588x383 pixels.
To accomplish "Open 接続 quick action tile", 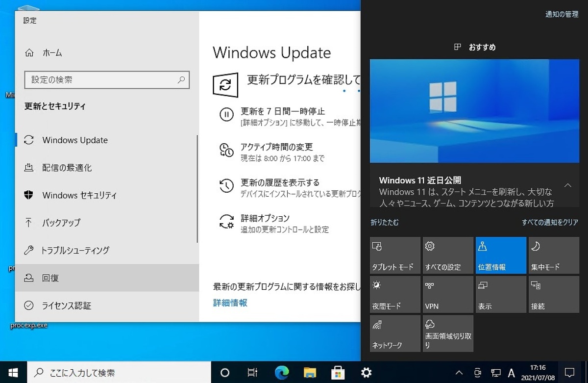I will [554, 294].
